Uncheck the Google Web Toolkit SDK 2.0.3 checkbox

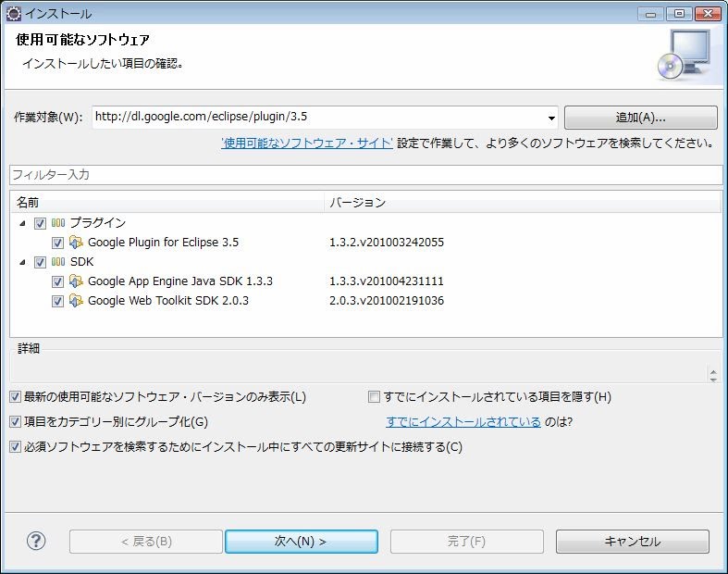57,301
